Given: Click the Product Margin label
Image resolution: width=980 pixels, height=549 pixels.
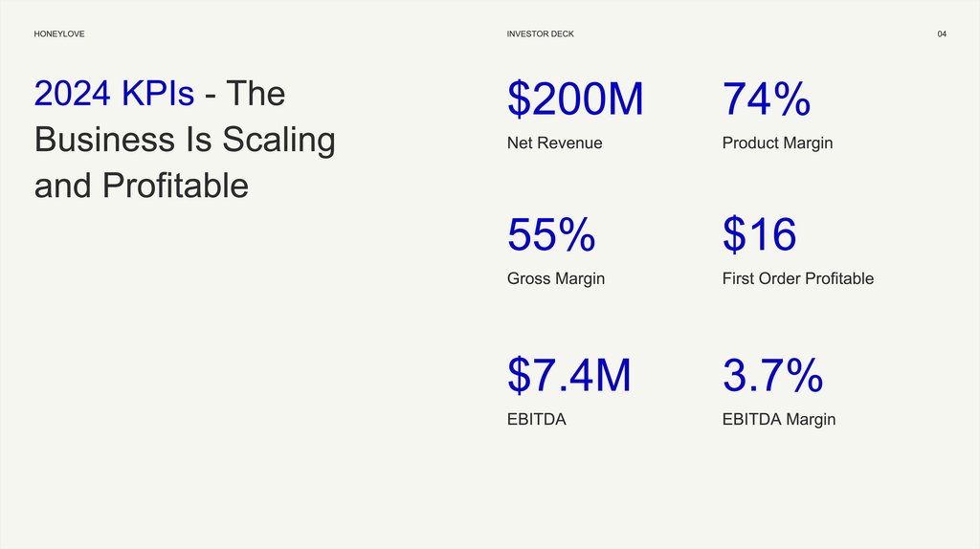Looking at the screenshot, I should [x=777, y=143].
